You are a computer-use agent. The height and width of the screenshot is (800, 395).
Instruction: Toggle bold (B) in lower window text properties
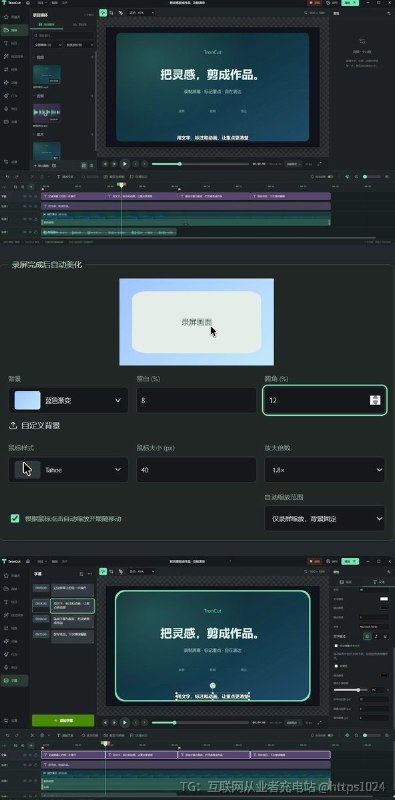click(x=366, y=636)
